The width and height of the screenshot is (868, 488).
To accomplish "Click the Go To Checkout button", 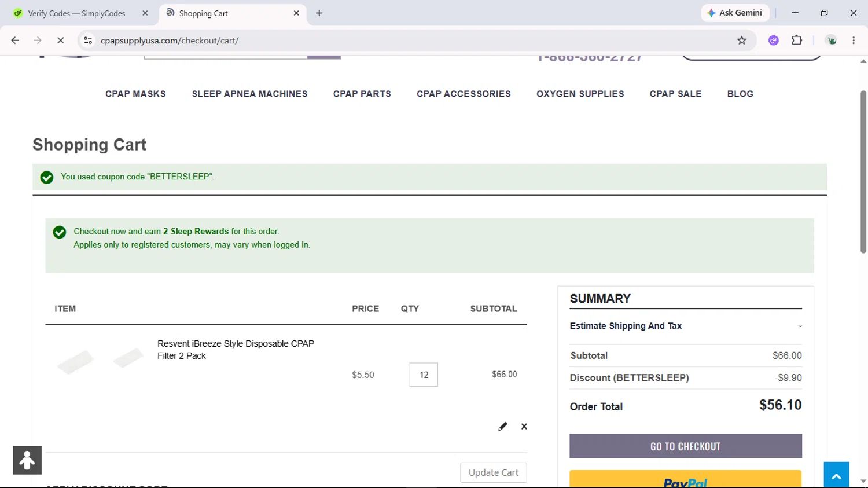I will pos(686,446).
